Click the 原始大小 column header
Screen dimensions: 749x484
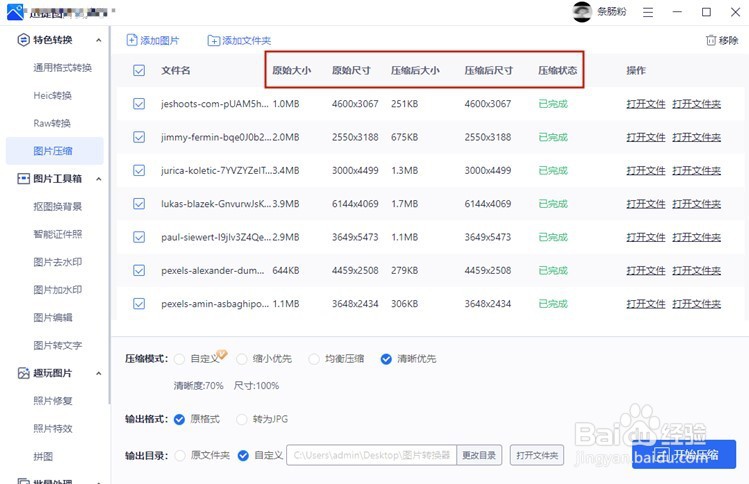[291, 71]
